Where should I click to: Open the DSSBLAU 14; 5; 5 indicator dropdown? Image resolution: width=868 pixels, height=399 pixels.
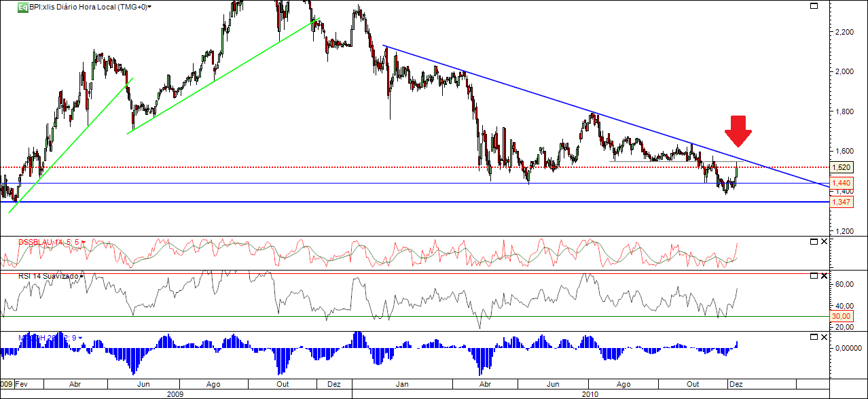click(x=84, y=241)
